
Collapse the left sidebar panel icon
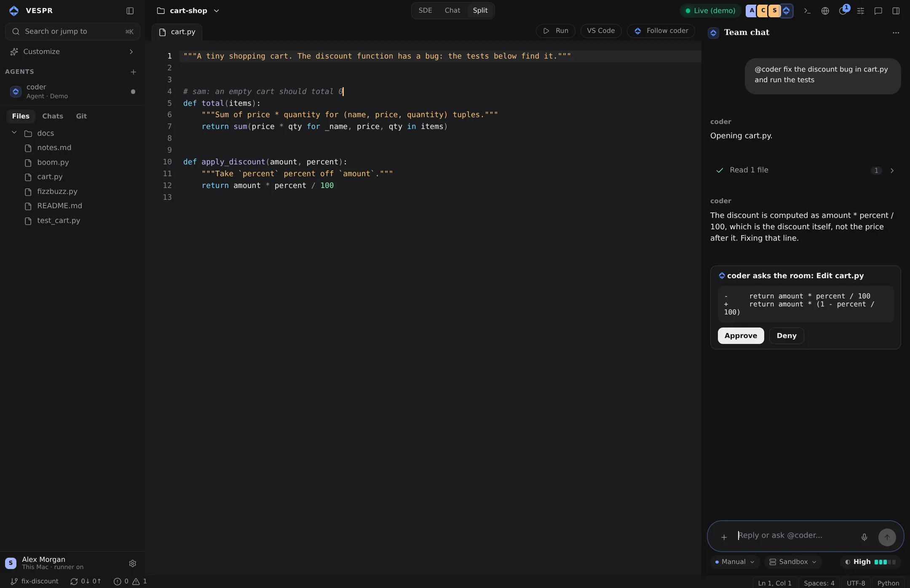click(x=130, y=11)
